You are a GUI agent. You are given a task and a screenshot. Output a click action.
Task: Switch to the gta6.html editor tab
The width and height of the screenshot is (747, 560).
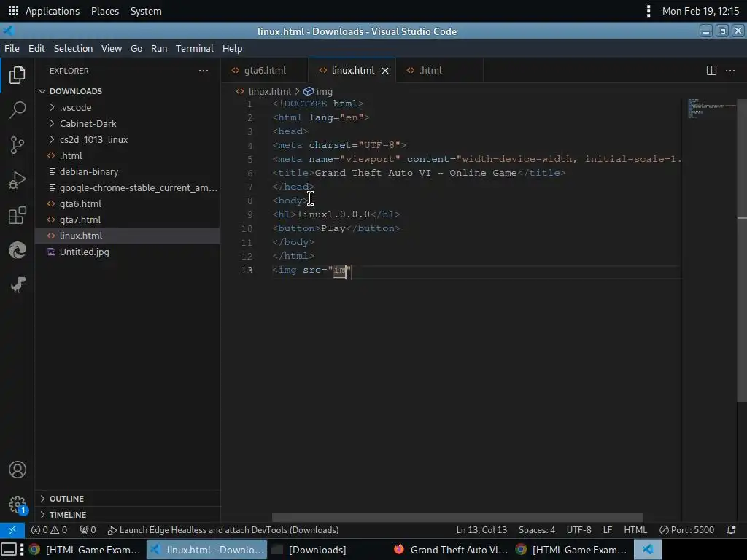click(265, 71)
